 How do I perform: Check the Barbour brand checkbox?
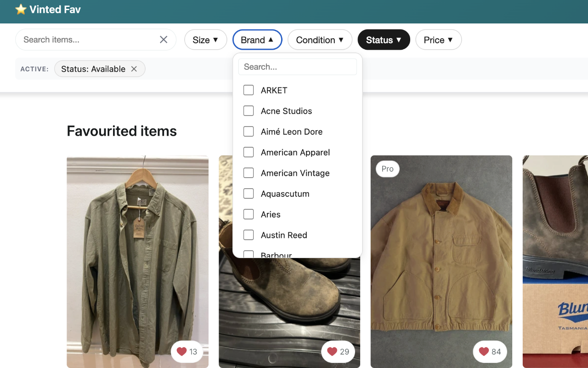tap(249, 254)
